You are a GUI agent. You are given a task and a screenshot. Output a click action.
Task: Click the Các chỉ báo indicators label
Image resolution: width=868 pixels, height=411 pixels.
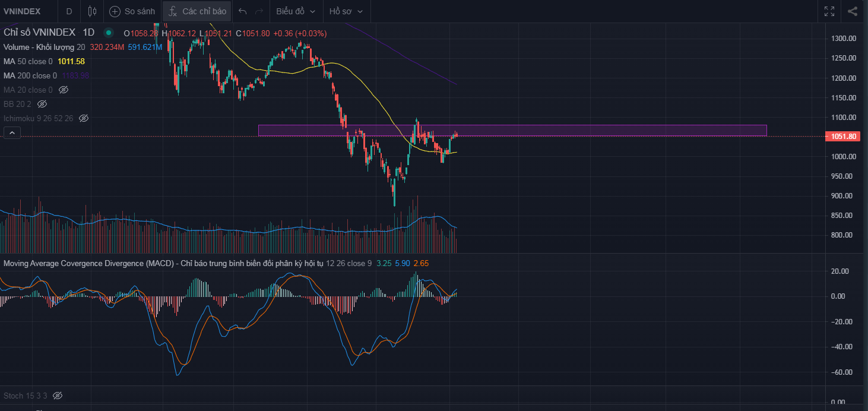(204, 11)
